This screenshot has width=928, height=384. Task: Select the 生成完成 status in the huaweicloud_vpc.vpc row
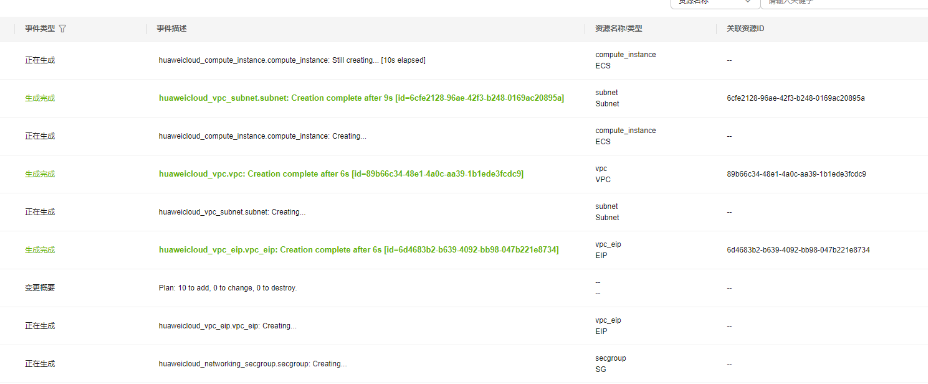(x=40, y=174)
